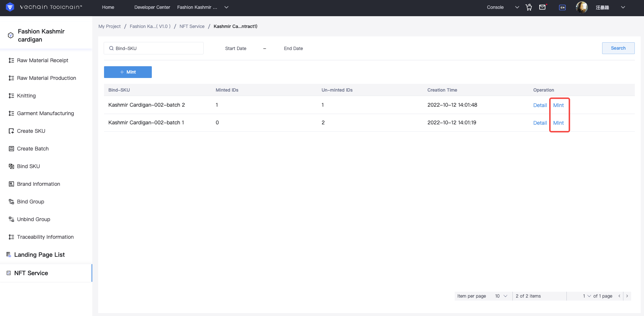Open the mail messages icon
The height and width of the screenshot is (316, 644).
click(x=543, y=7)
